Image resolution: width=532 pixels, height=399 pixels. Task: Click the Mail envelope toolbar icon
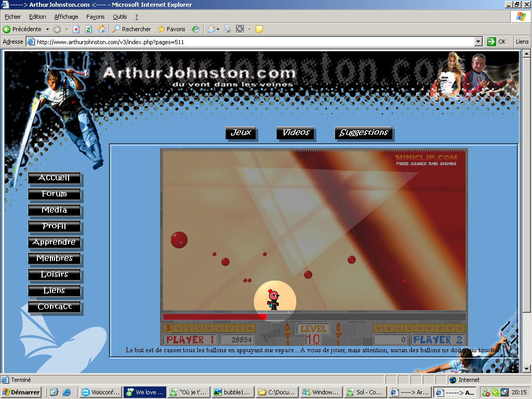pyautogui.click(x=211, y=29)
